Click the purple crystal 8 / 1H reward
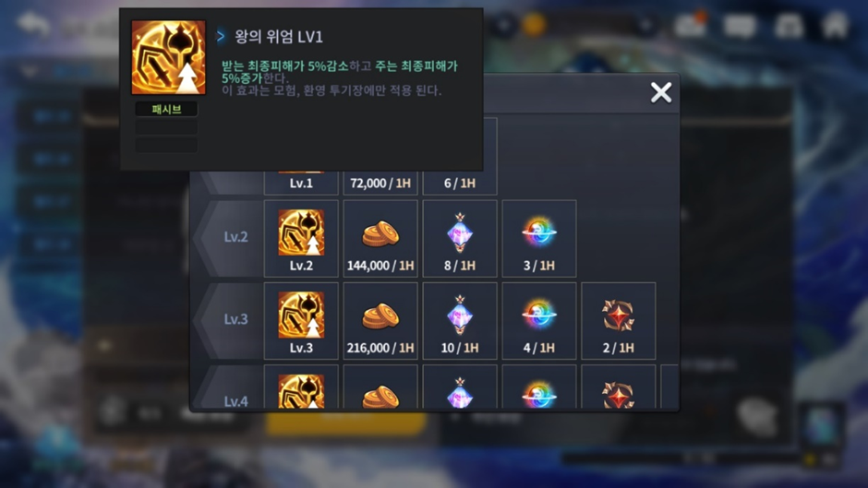The width and height of the screenshot is (868, 488). [460, 239]
